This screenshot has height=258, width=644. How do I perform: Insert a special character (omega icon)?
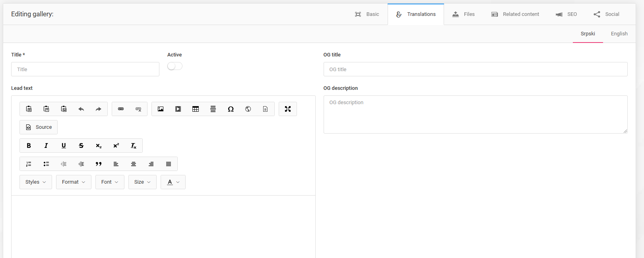(231, 109)
